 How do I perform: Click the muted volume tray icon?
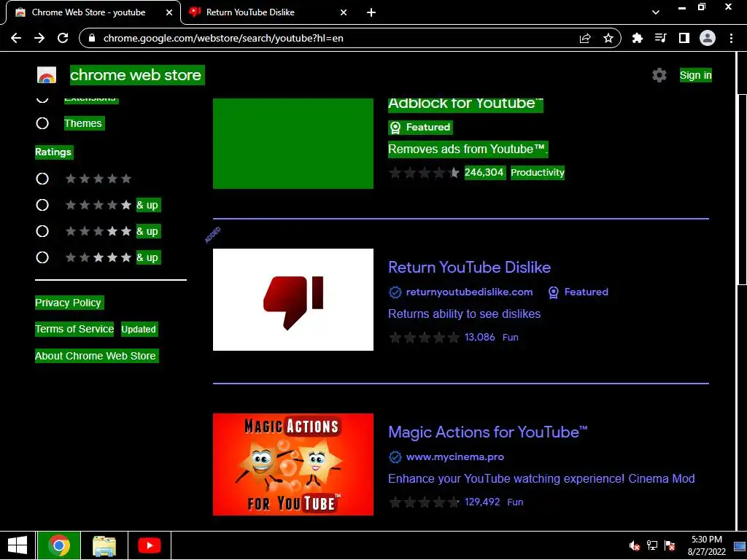(634, 545)
